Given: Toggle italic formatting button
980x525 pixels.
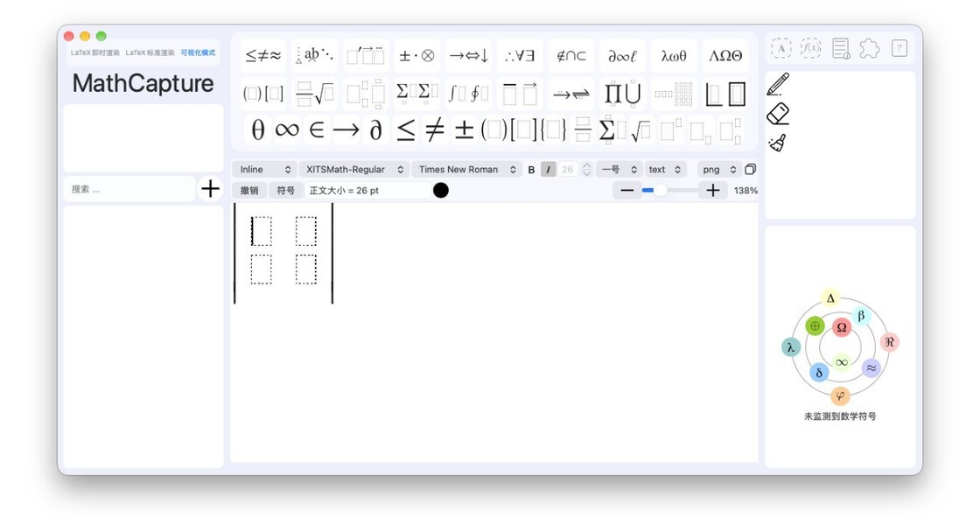Looking at the screenshot, I should (548, 170).
